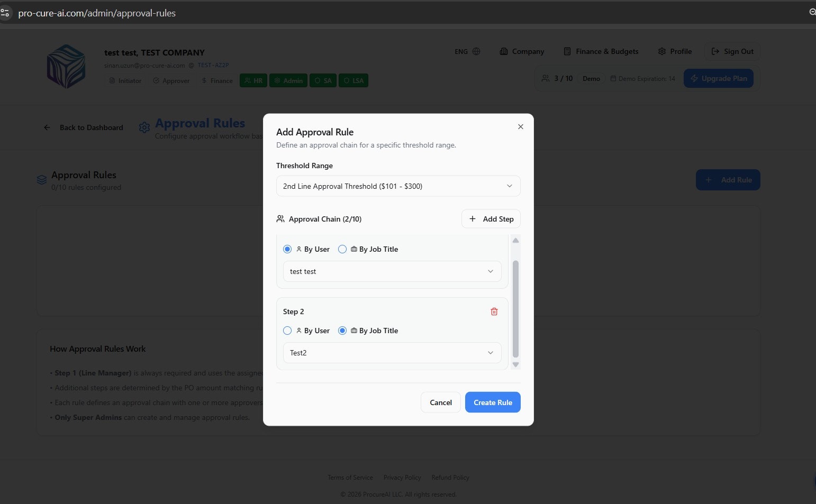Open the Test2 job title dropdown
This screenshot has width=816, height=504.
tap(392, 353)
